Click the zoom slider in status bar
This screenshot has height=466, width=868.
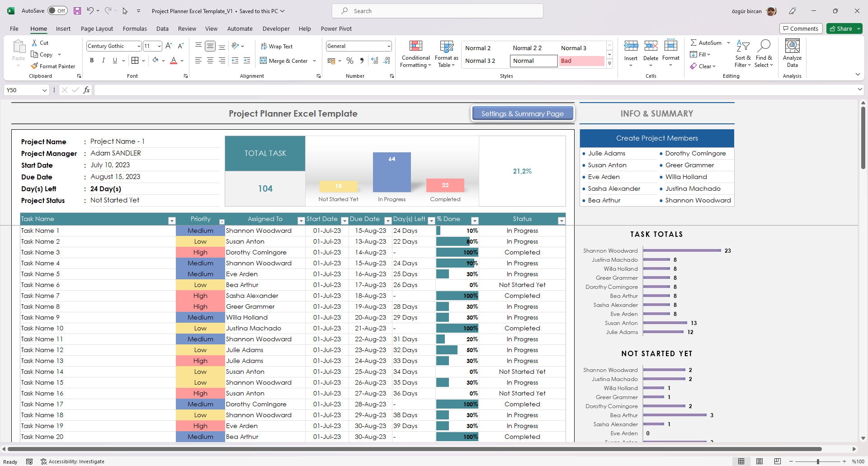point(817,461)
